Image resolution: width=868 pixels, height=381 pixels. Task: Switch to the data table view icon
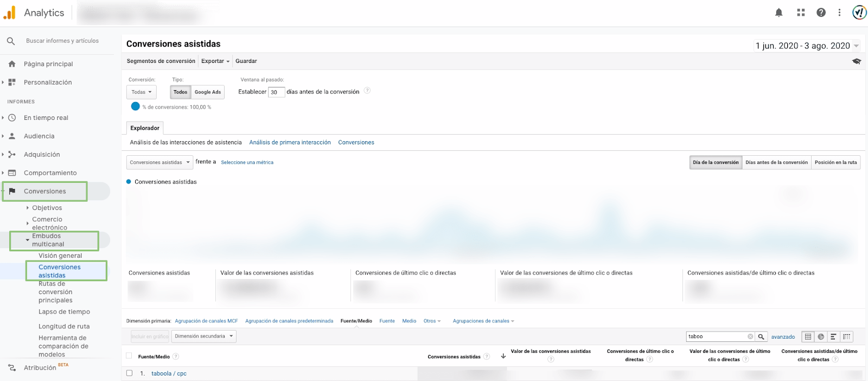click(x=808, y=336)
